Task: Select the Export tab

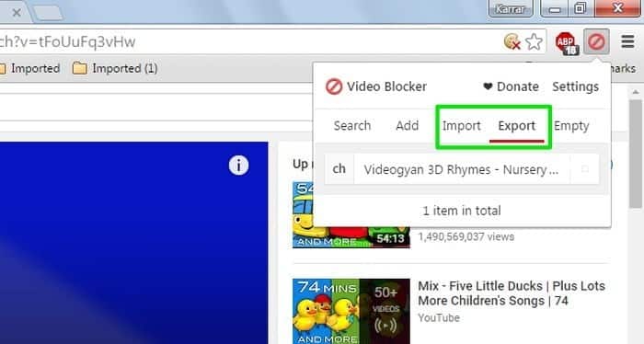Action: coord(517,126)
